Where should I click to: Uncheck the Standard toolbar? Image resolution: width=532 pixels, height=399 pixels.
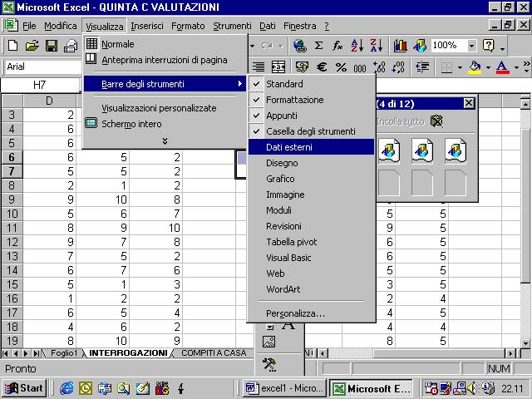pos(311,84)
